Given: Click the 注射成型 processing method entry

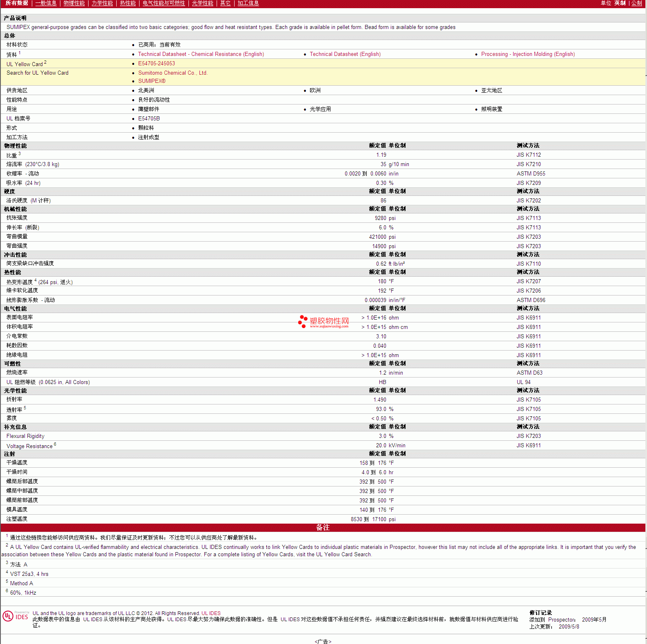Looking at the screenshot, I should [x=148, y=138].
